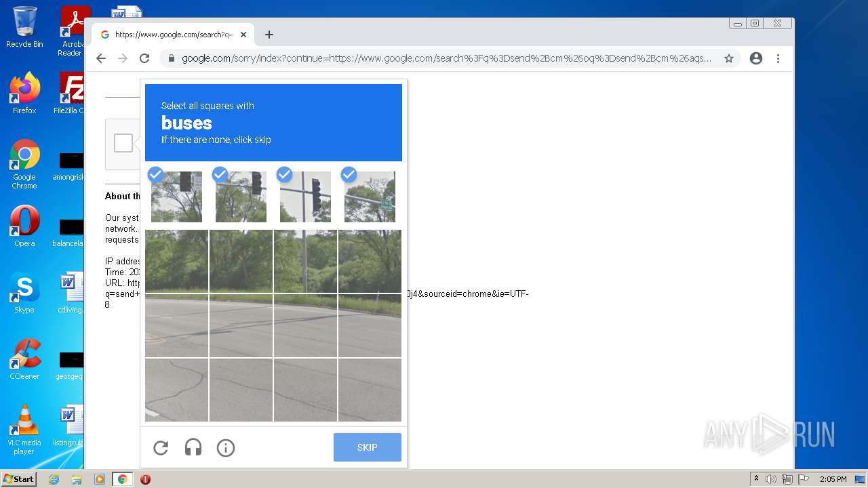The width and height of the screenshot is (868, 488).
Task: Switch to the Chrome taskbar button
Action: click(123, 479)
